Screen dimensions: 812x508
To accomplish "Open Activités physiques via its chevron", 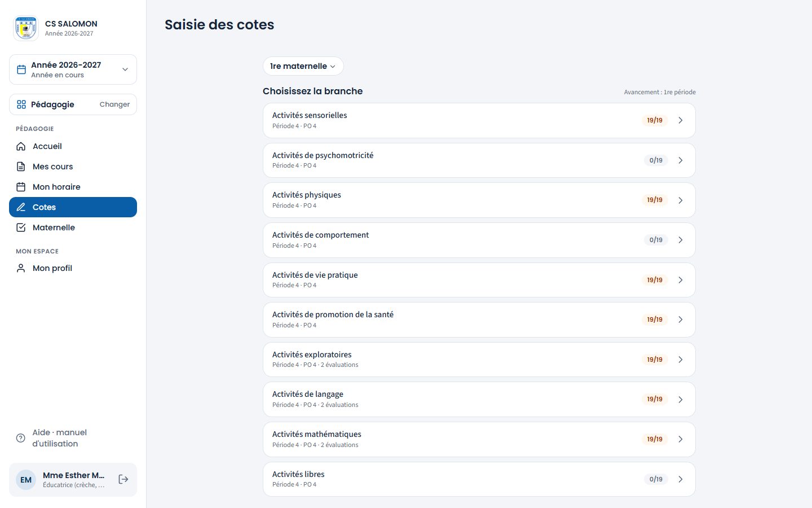I will tap(681, 200).
